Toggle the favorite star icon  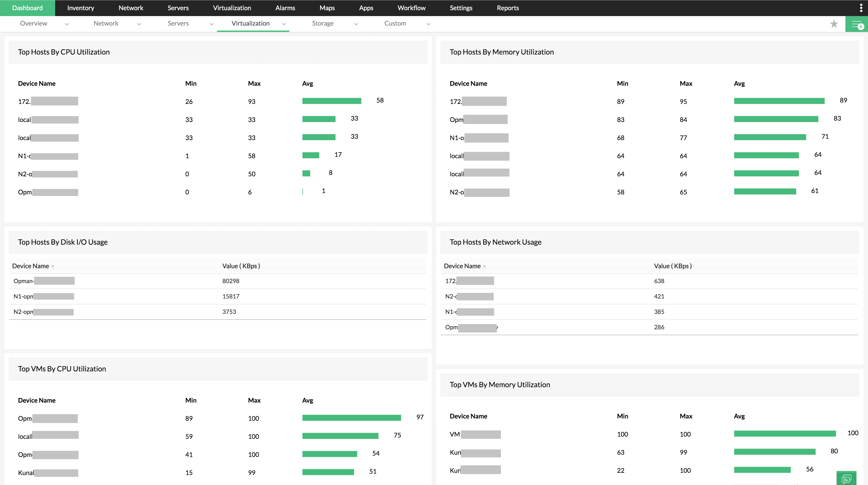click(x=835, y=24)
